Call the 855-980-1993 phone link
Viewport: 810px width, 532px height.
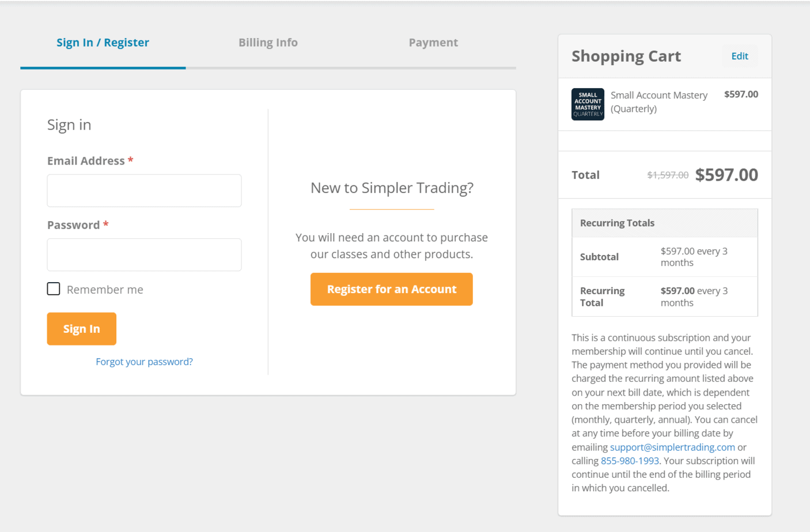[x=630, y=461]
